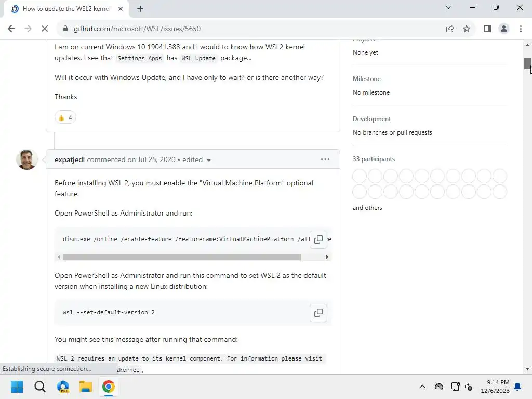Open a new browser tab
Image resolution: width=532 pixels, height=399 pixels.
click(x=140, y=9)
